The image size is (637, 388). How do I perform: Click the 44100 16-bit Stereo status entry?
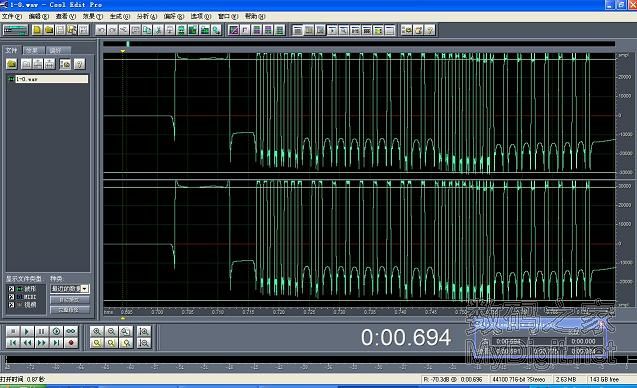point(519,379)
